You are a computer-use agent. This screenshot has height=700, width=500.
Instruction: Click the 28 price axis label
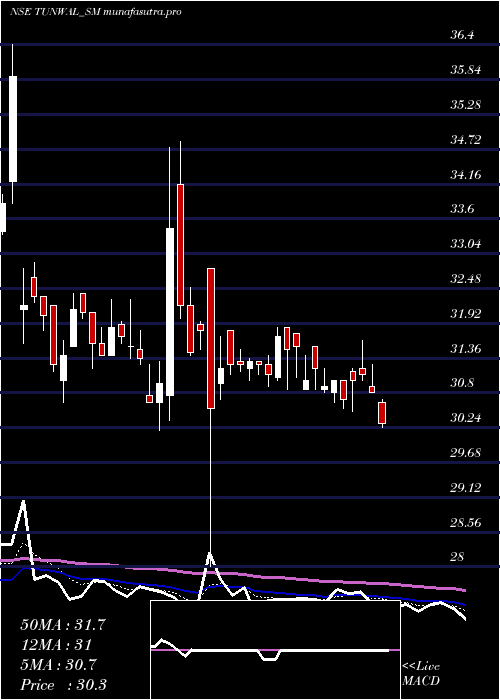pos(457,557)
